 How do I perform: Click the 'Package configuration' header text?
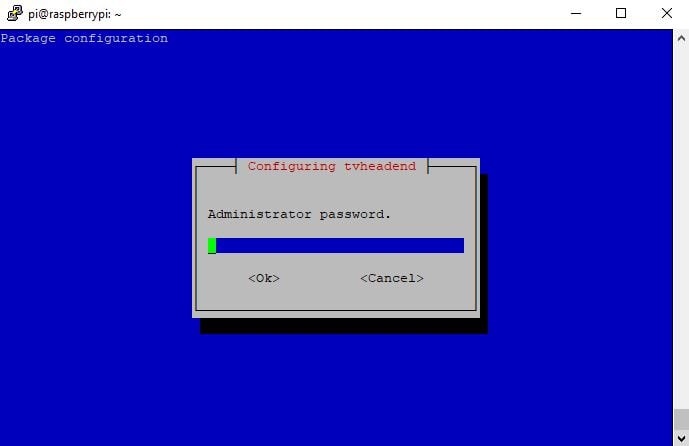tap(84, 38)
